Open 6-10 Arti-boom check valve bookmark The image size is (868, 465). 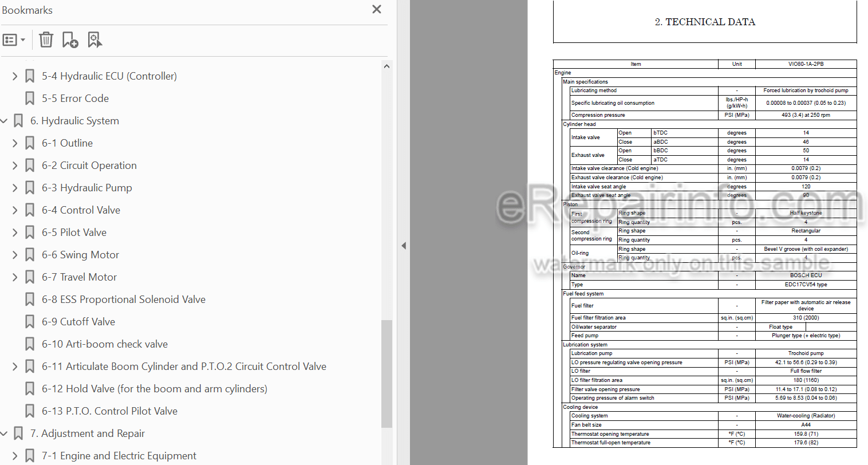pos(105,344)
